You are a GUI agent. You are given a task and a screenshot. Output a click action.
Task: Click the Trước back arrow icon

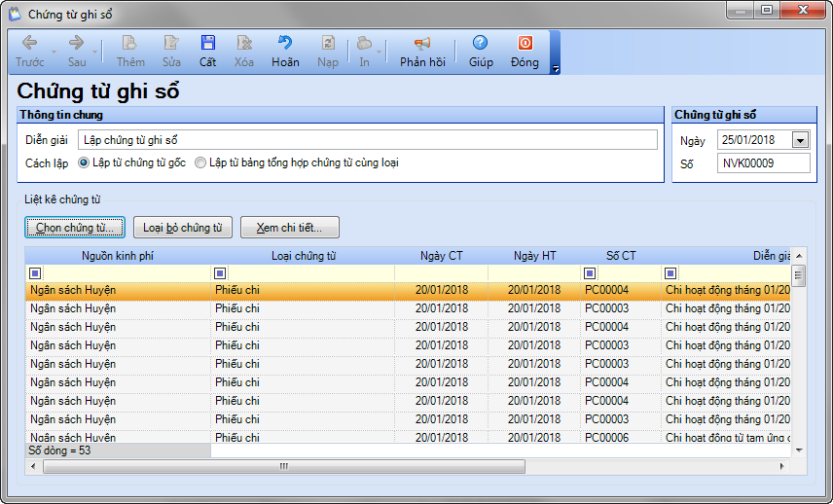(x=29, y=44)
